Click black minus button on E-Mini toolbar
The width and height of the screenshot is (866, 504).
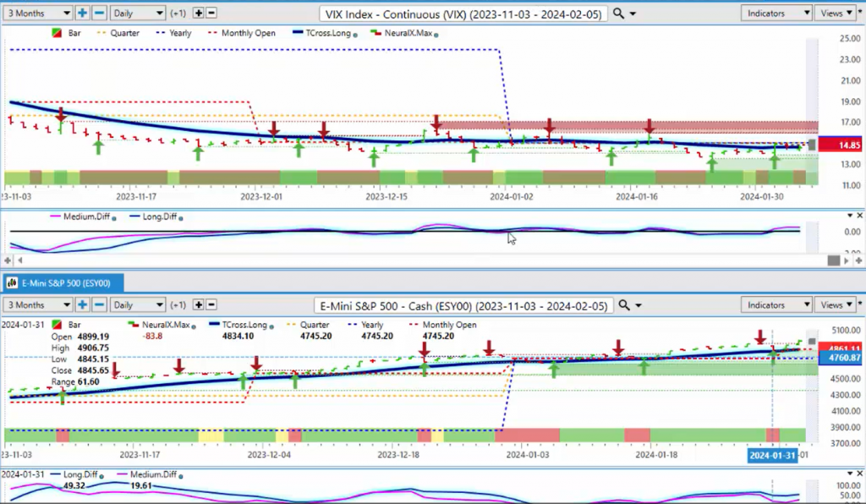point(211,304)
